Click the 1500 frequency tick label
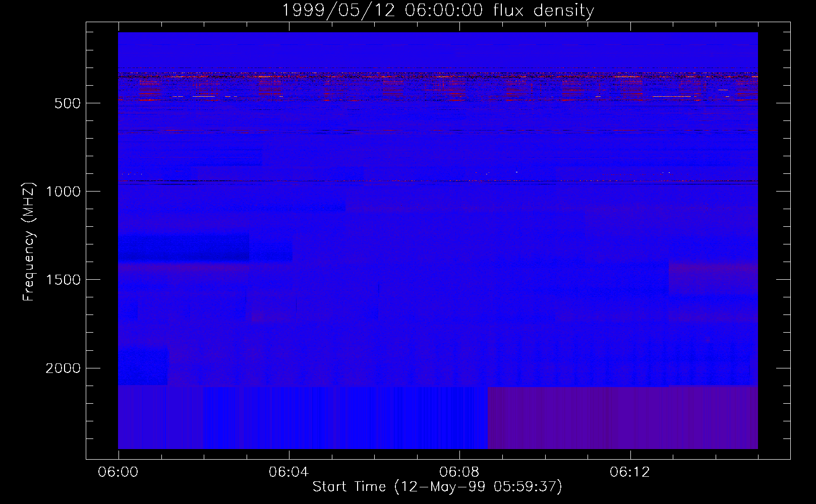Screen dimensions: 816x504 [63, 280]
